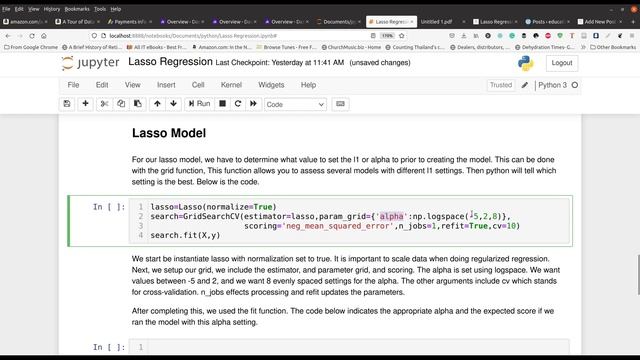Click the Trusted notebook button
The width and height of the screenshot is (640, 360).
tap(501, 85)
